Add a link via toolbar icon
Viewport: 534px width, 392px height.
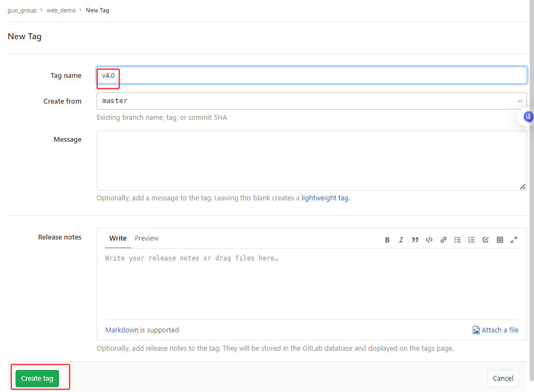point(443,240)
